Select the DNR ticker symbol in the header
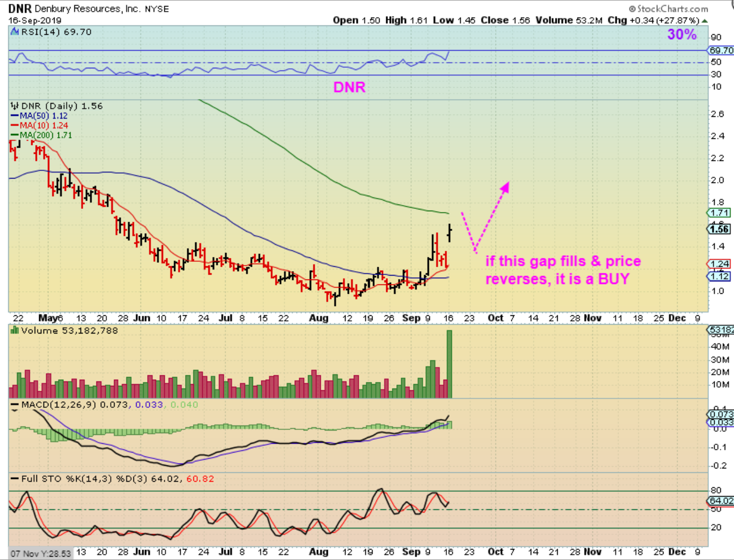This screenshot has height=560, width=734. (20, 9)
